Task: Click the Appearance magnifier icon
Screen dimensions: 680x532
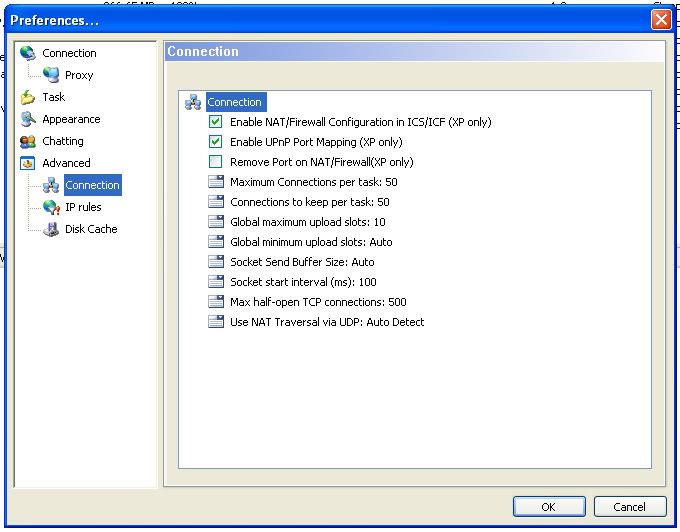Action: click(x=27, y=119)
